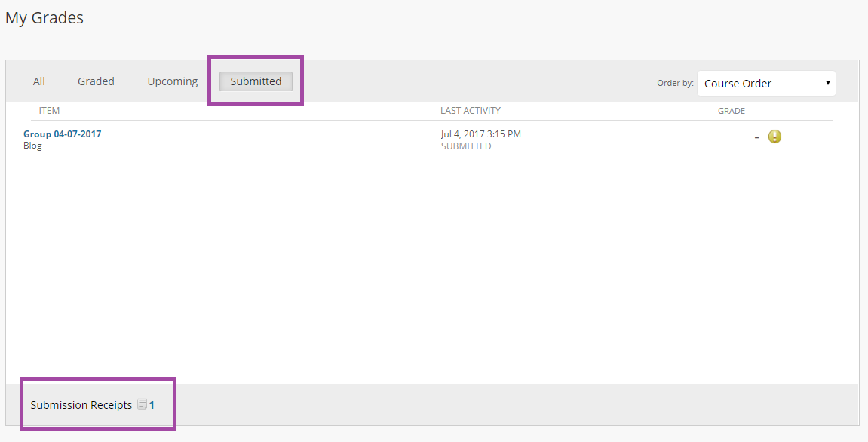Screen dimensions: 868x442
Task: Click the ITEM column header
Action: pyautogui.click(x=49, y=111)
